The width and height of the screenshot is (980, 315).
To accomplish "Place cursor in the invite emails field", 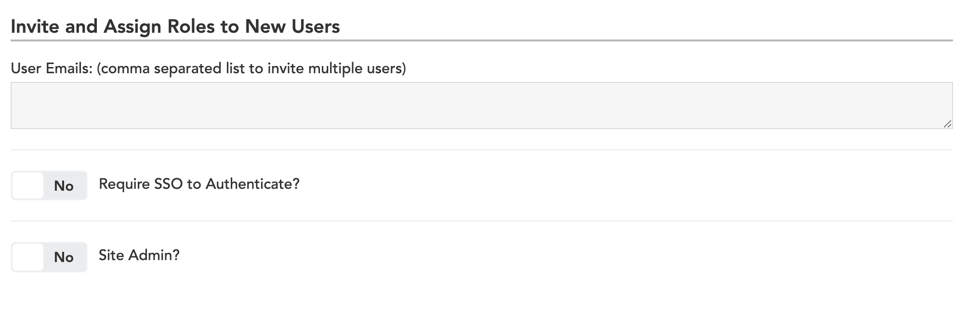I will point(481,105).
